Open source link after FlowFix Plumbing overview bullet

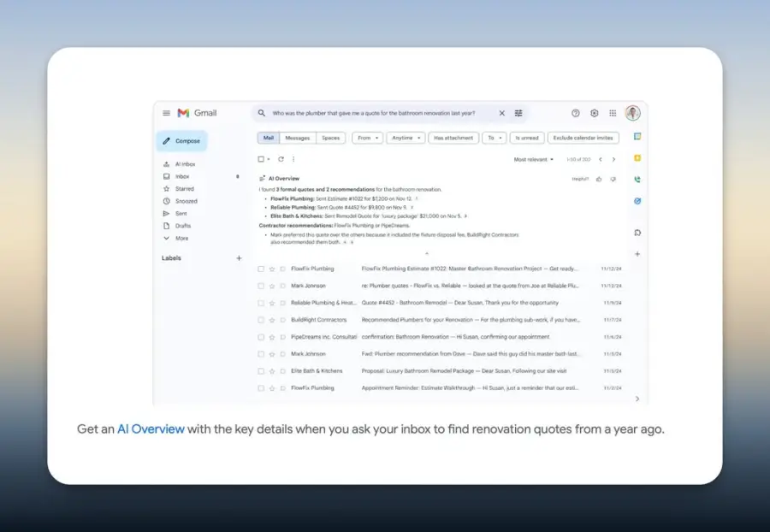(x=417, y=198)
